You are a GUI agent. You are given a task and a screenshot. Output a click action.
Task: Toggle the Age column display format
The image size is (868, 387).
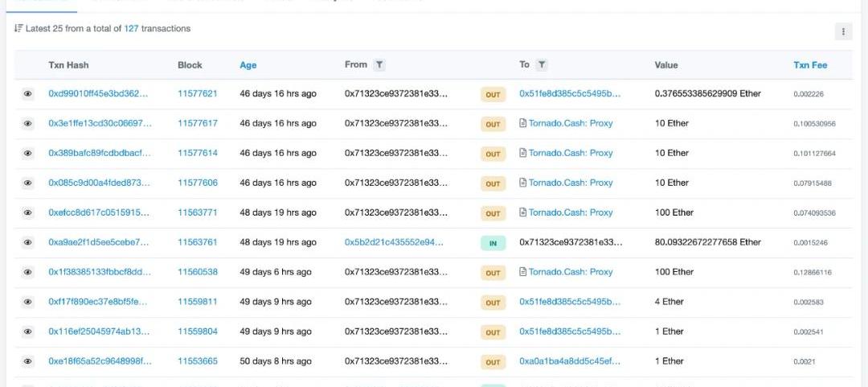(x=248, y=65)
